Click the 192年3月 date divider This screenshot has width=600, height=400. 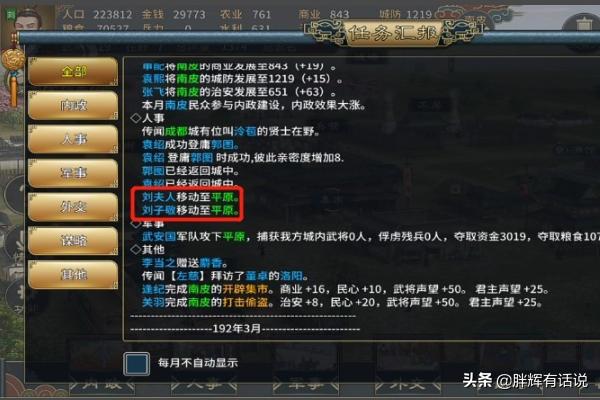point(237,329)
